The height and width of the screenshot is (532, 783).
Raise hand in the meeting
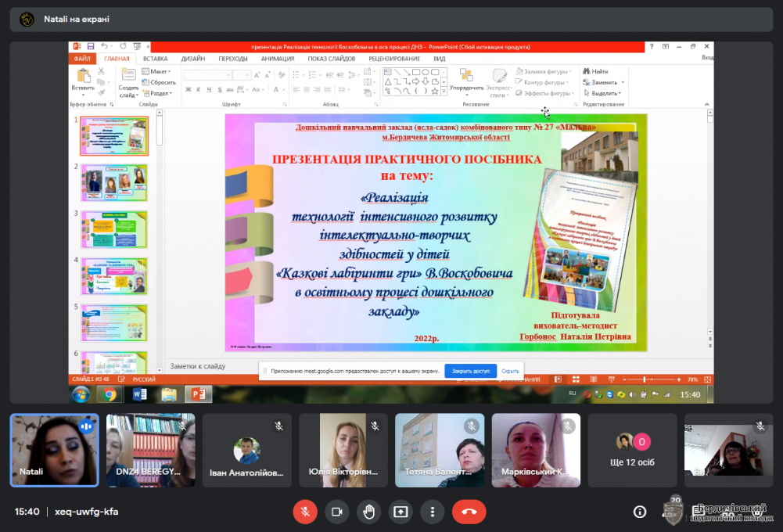(x=369, y=512)
